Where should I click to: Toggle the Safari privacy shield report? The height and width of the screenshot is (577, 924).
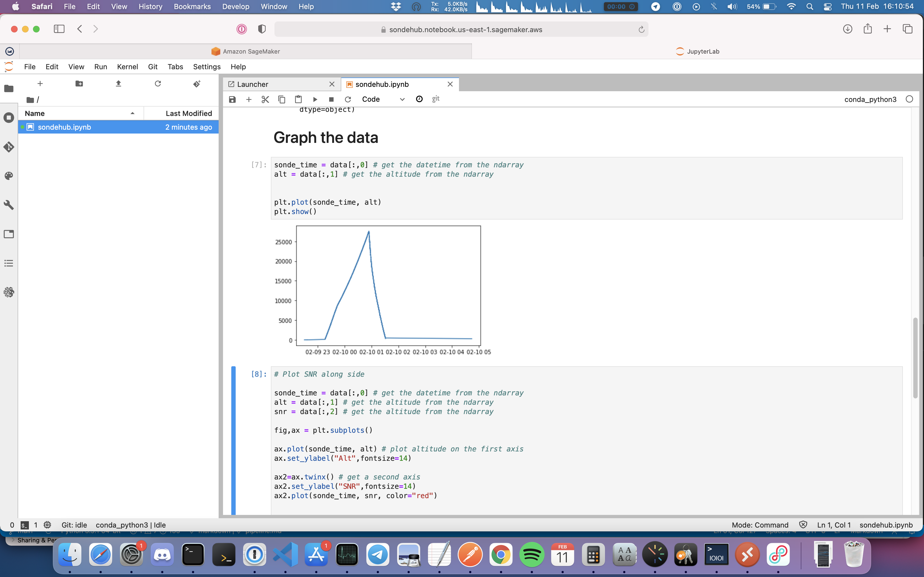(x=262, y=29)
